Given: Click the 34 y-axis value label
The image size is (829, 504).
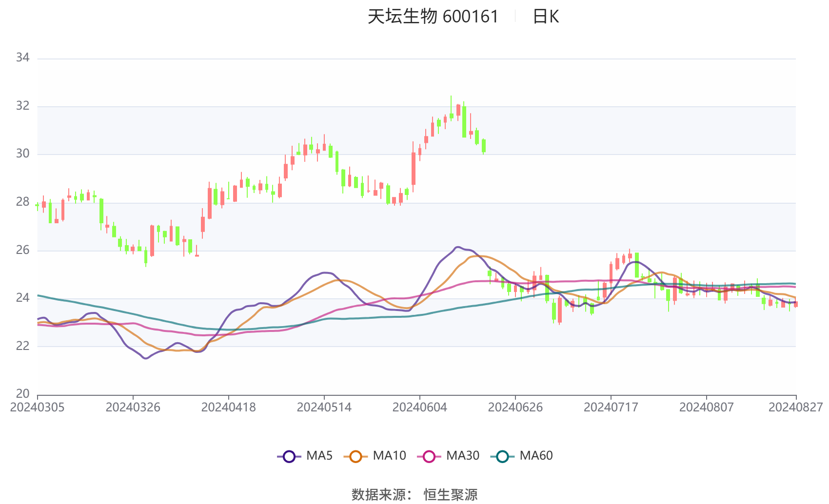Looking at the screenshot, I should [x=22, y=58].
